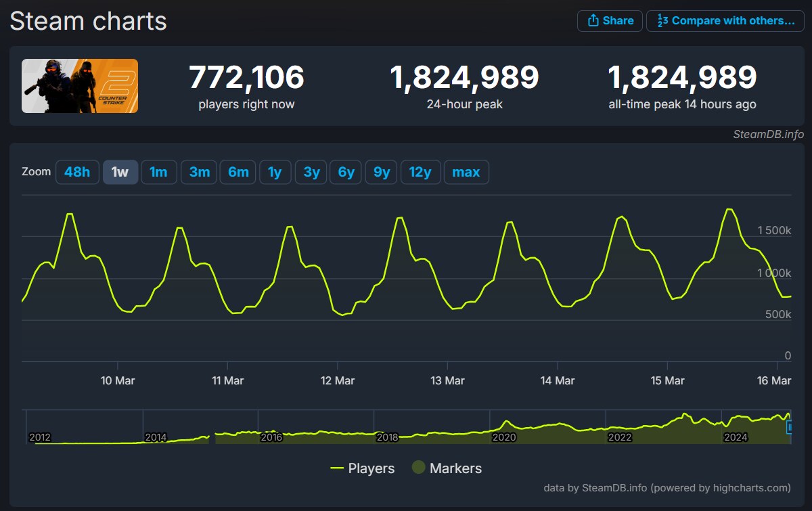The image size is (812, 511).
Task: Click the 11 Mar axis label
Action: tap(227, 380)
